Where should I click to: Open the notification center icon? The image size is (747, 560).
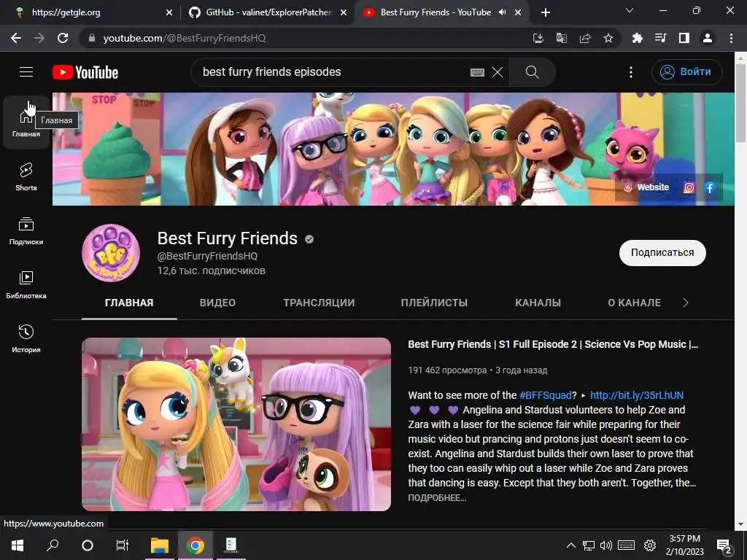(x=724, y=546)
